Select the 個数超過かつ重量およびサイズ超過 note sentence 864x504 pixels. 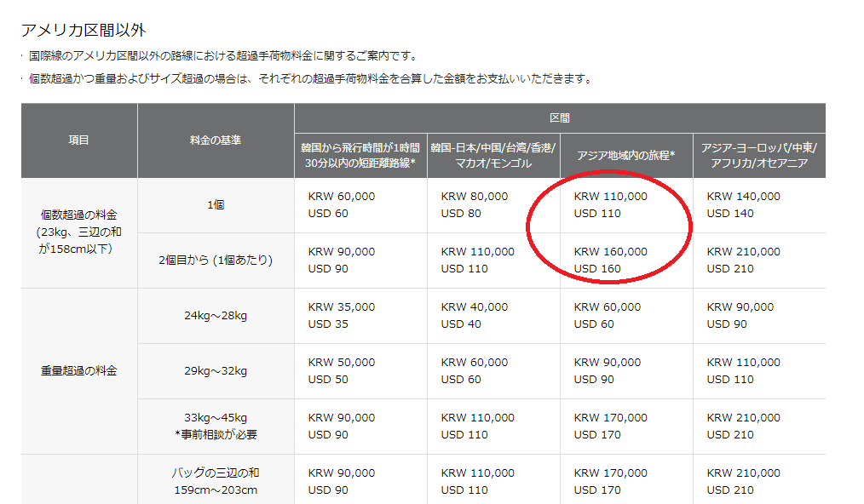tap(312, 79)
